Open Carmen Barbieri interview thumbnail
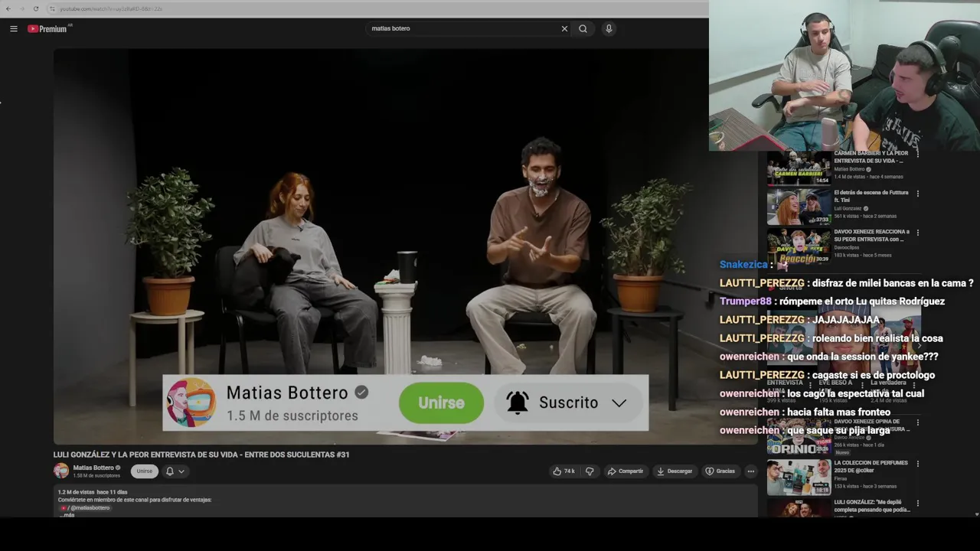The width and height of the screenshot is (980, 551). point(799,168)
